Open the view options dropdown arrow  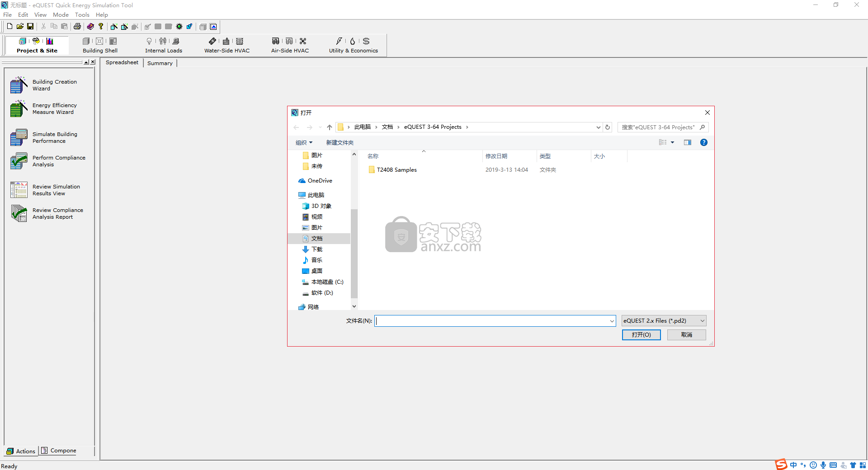click(x=672, y=142)
